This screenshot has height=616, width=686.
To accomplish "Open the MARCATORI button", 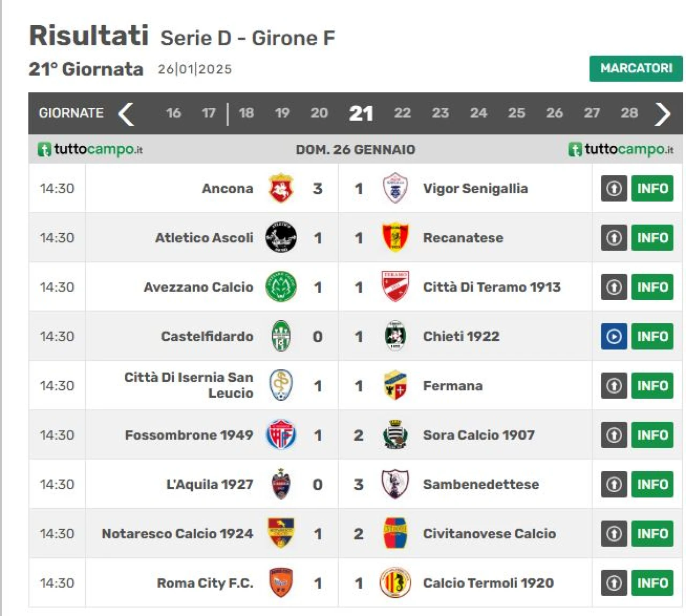I will (636, 69).
